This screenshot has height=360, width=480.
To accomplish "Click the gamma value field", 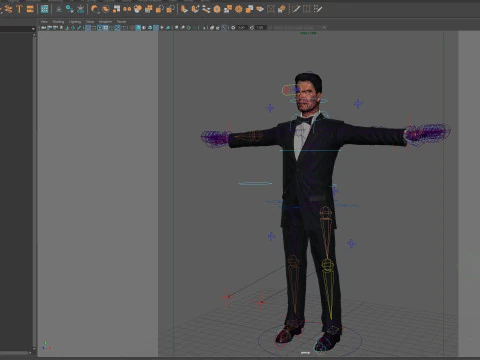I will (x=260, y=27).
